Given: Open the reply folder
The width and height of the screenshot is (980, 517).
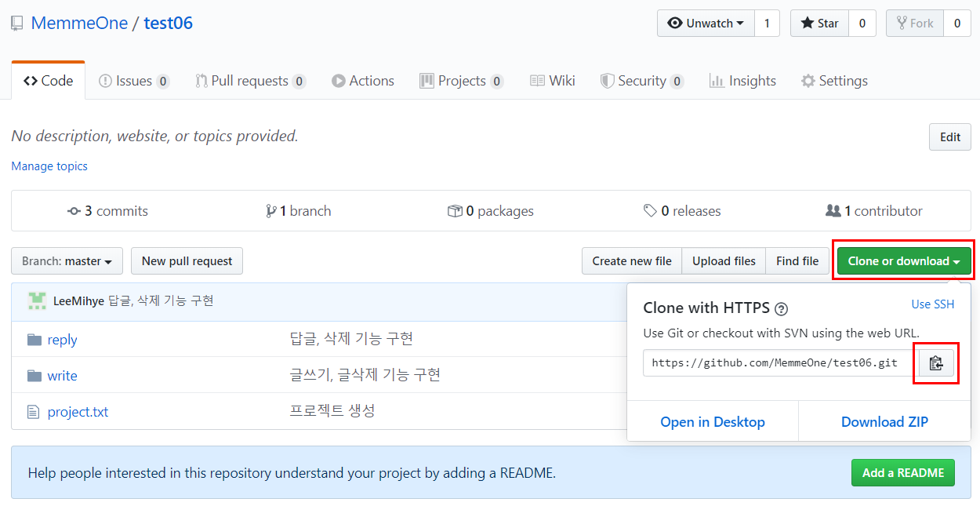Looking at the screenshot, I should point(62,340).
